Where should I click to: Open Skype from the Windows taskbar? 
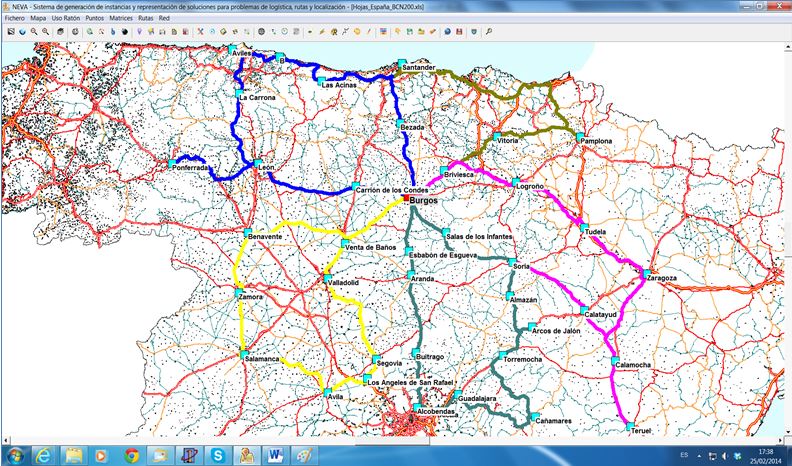(217, 455)
